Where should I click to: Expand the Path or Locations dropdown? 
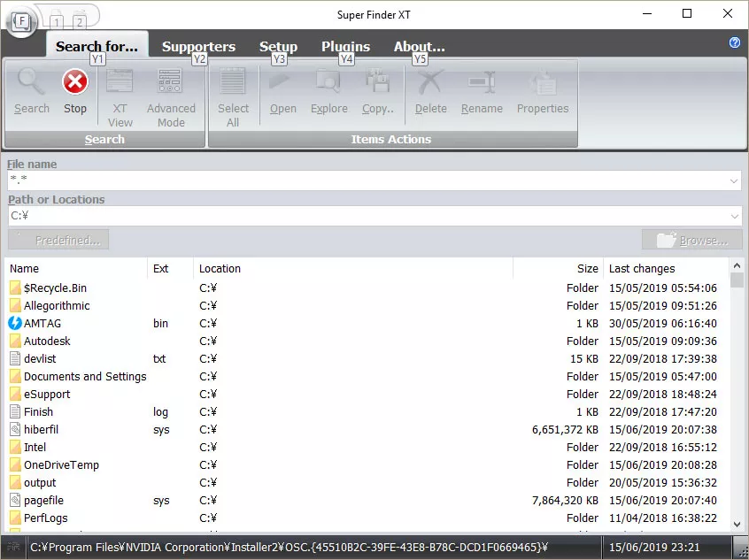click(734, 216)
